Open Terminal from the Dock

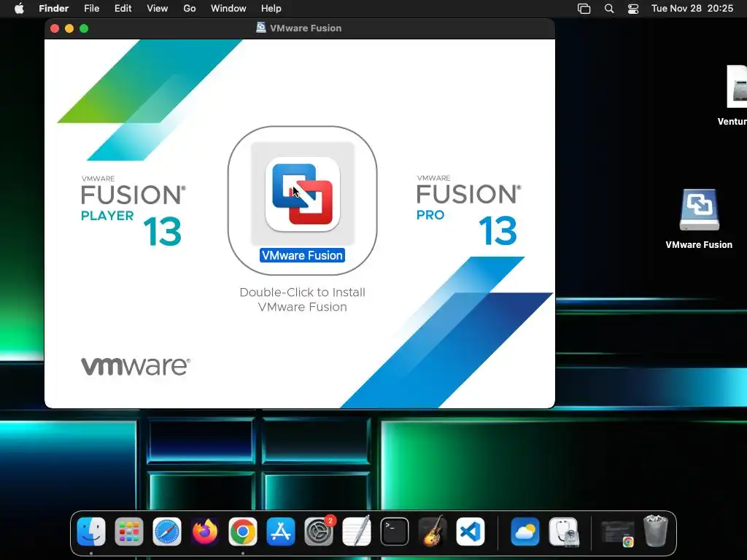pyautogui.click(x=395, y=532)
